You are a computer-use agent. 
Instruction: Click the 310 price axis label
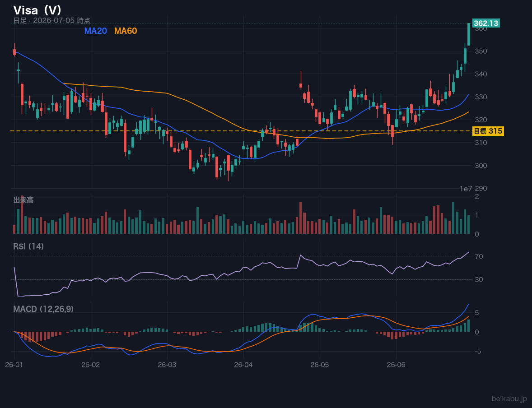tap(481, 143)
